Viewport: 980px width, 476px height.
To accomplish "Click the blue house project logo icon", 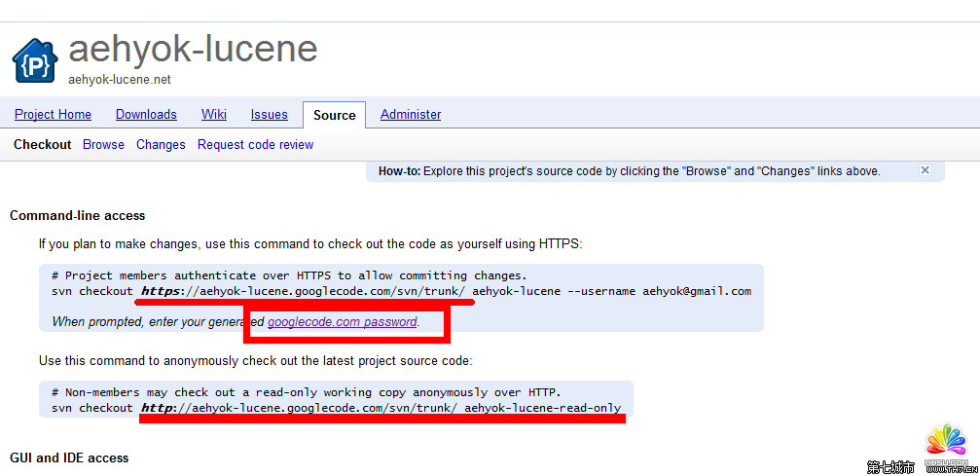I will (35, 61).
